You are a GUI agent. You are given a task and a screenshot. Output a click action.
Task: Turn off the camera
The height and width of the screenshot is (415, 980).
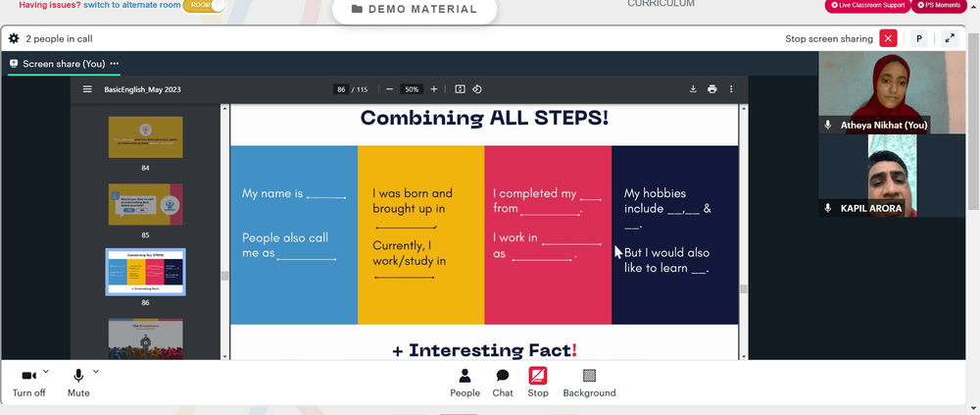(x=28, y=383)
